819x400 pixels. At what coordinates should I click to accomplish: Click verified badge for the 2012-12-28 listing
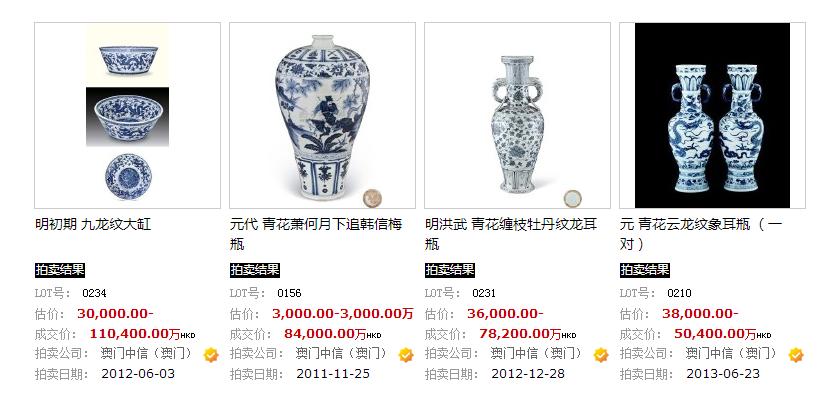601,355
